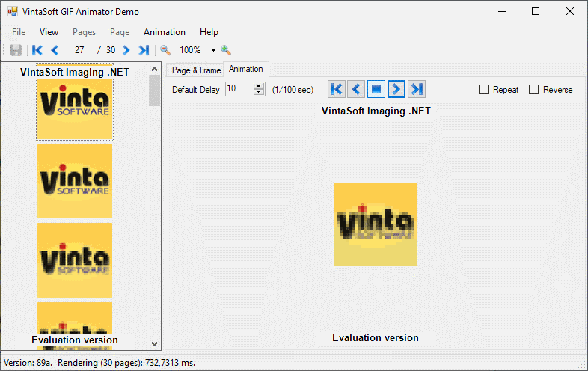Click the zoom out magnifier icon
This screenshot has height=371, width=588.
click(x=165, y=50)
